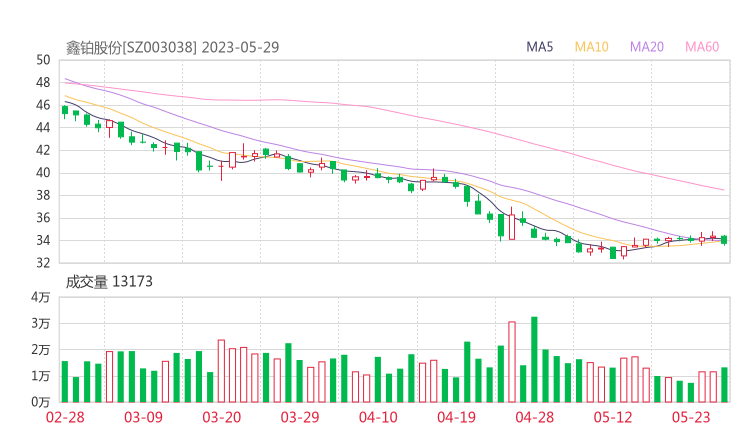Click the tallest red hollow volume bar

[512, 362]
